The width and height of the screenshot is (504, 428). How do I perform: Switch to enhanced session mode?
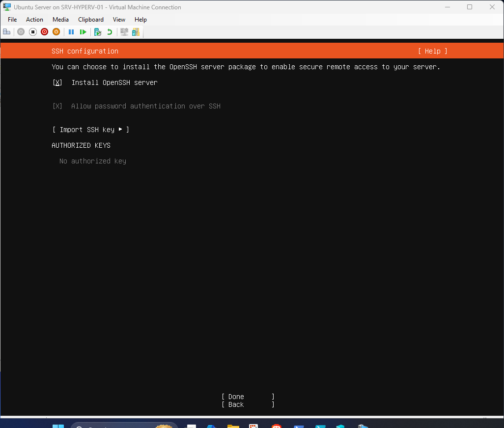(x=124, y=31)
